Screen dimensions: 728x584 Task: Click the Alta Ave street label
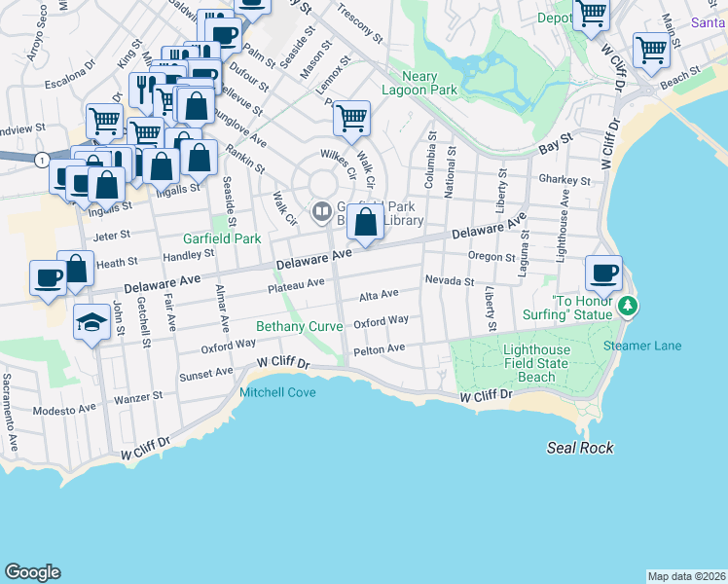click(379, 295)
